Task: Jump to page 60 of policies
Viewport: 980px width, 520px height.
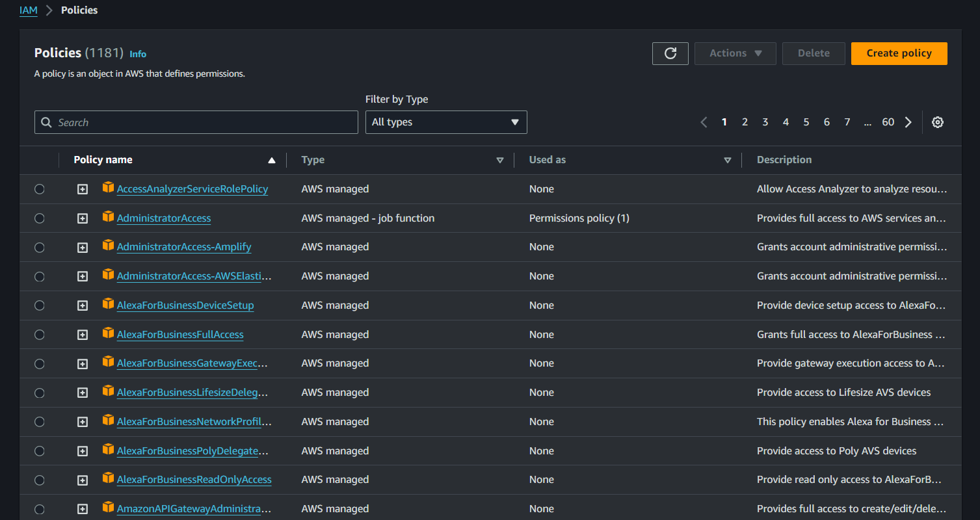Action: tap(888, 122)
